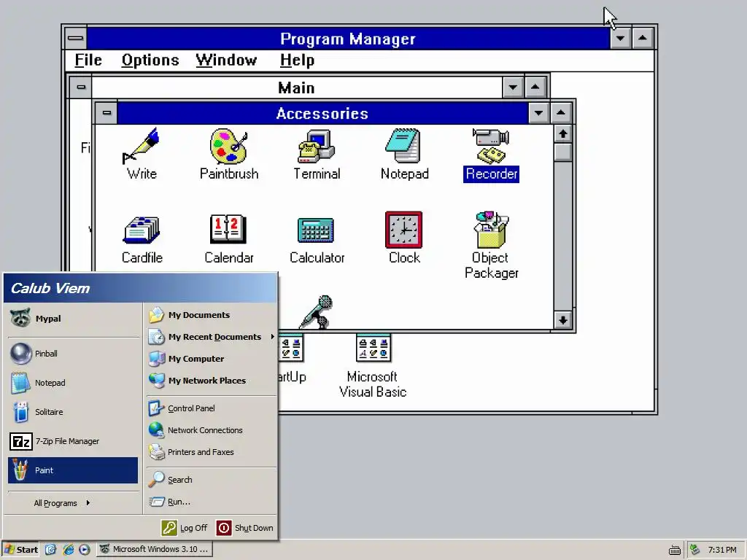Click the Main window title bar

[x=297, y=87]
